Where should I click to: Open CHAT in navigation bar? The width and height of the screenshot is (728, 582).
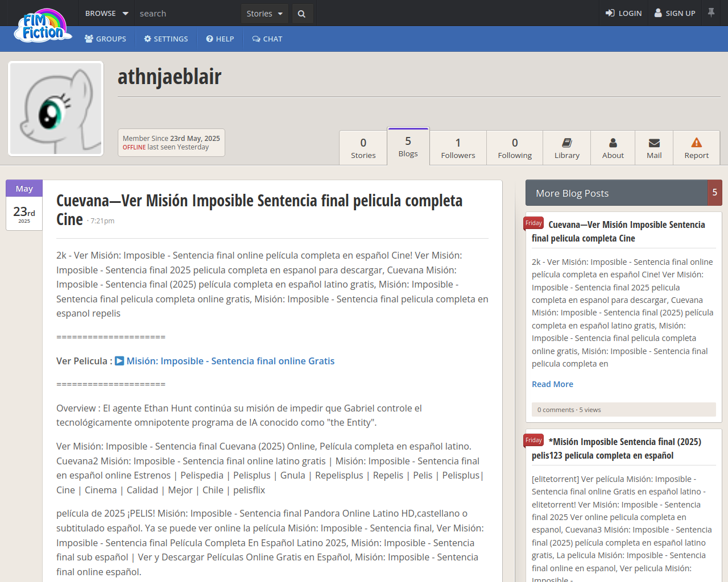(x=267, y=39)
